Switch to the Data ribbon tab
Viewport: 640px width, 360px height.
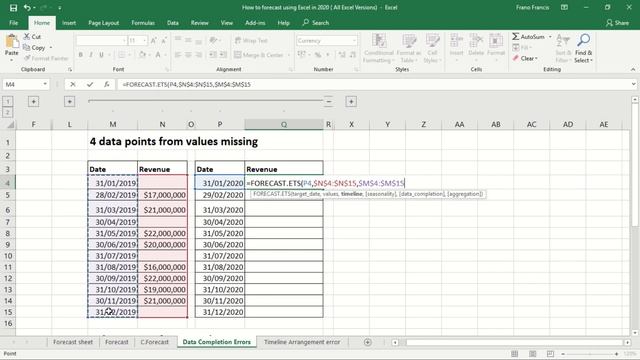(173, 23)
